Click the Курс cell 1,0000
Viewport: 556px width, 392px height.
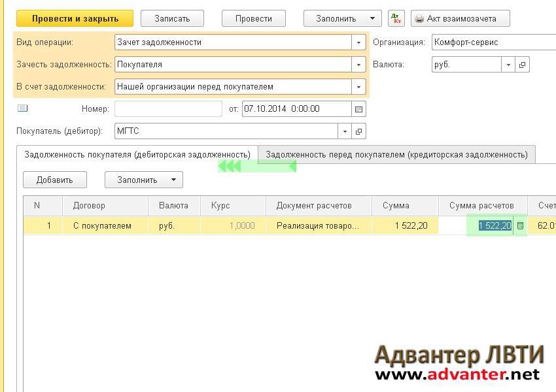tap(233, 225)
